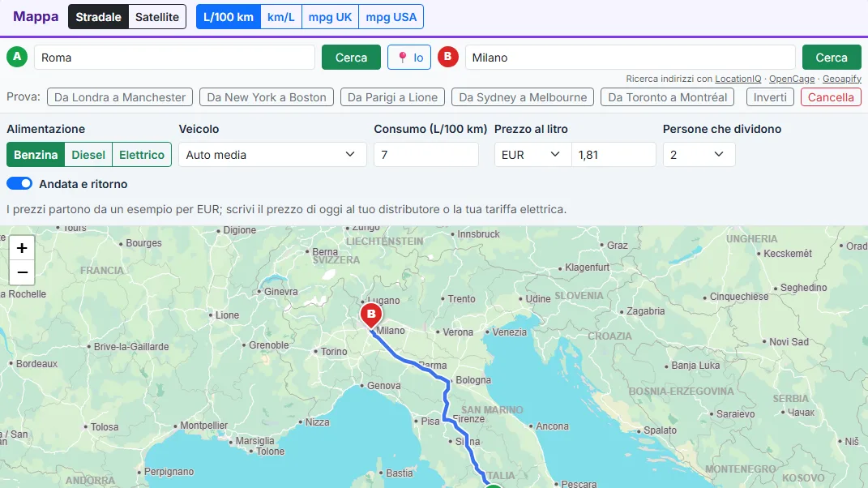The height and width of the screenshot is (488, 868).
Task: Open the Persone che dividono dropdown
Action: [699, 155]
